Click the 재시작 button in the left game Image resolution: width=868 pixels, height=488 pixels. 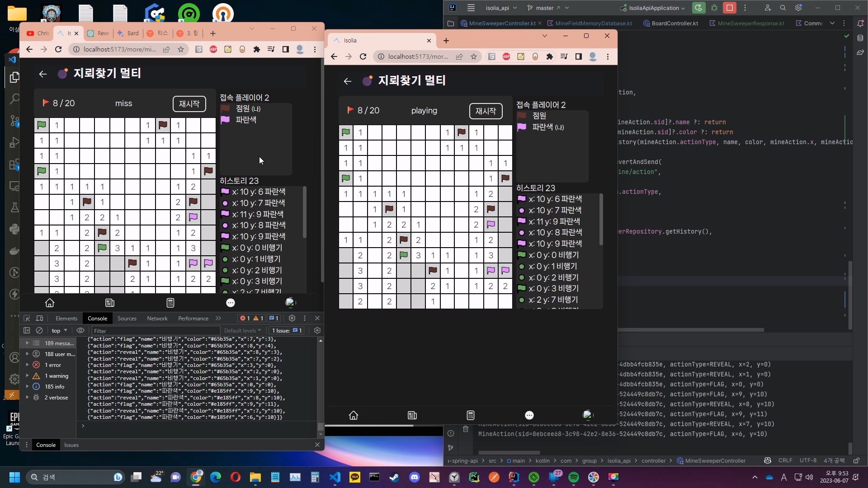click(x=189, y=103)
